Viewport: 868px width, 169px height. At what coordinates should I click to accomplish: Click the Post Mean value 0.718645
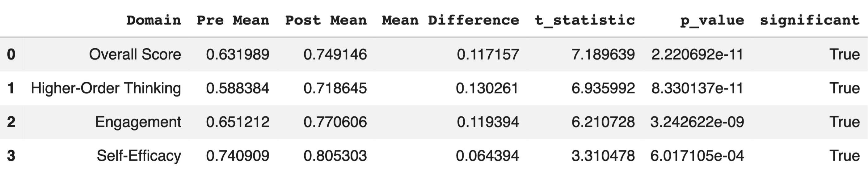pos(335,88)
